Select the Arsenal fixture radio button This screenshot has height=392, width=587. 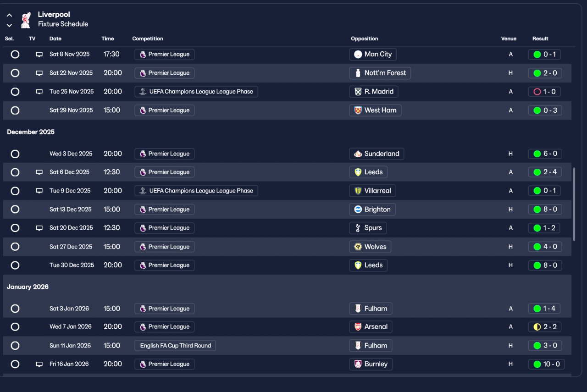point(15,327)
